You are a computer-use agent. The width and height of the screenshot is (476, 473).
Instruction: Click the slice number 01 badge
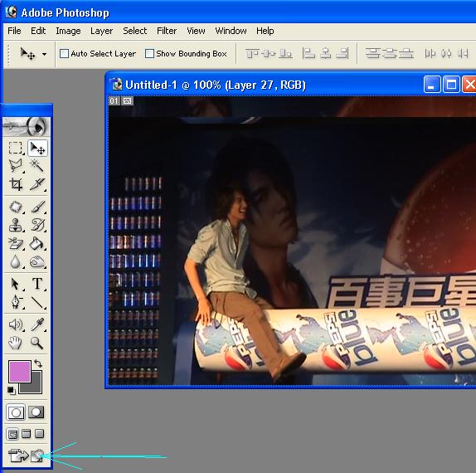tap(114, 101)
